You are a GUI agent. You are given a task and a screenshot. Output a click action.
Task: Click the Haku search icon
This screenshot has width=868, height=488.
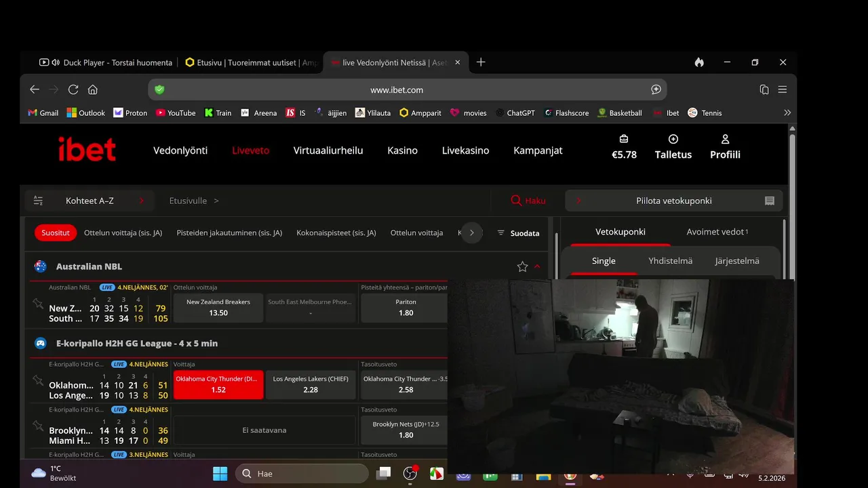pyautogui.click(x=516, y=201)
